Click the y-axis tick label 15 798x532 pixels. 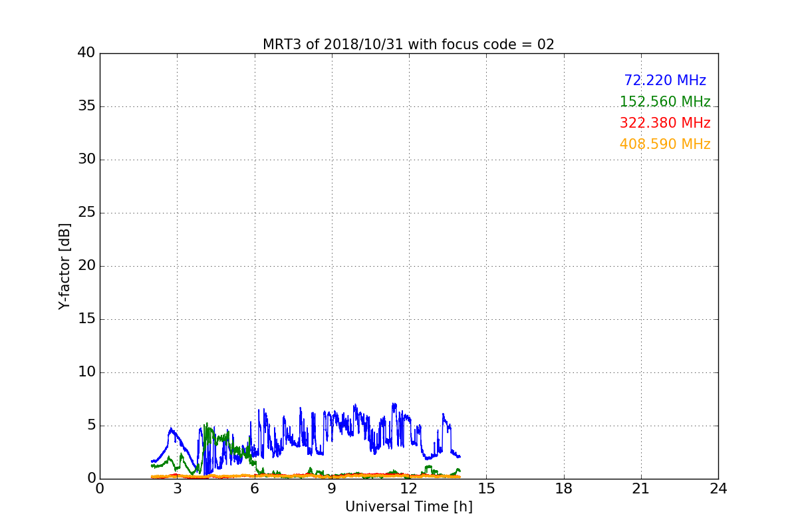[x=86, y=319]
